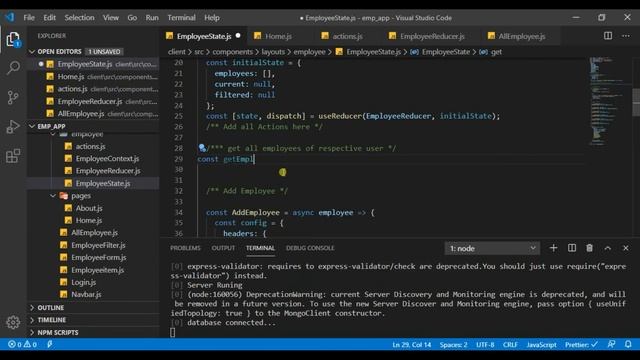Switch to the actions.js editor tab

click(348, 36)
